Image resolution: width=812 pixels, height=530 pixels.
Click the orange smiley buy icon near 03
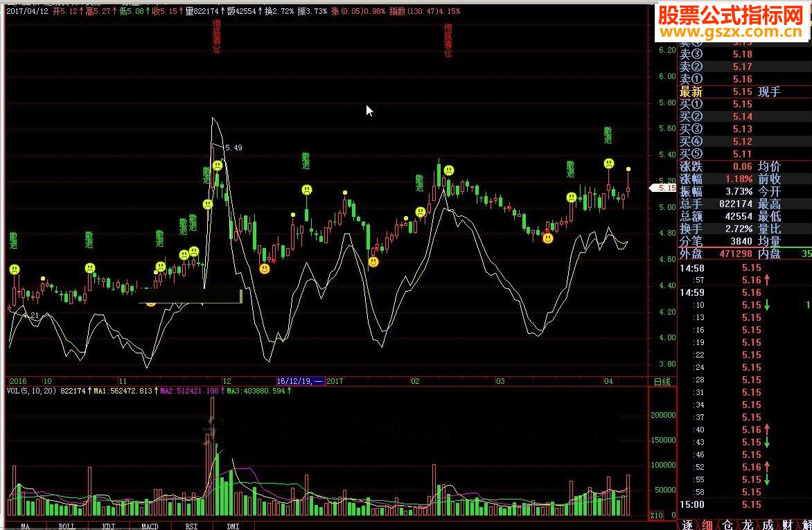547,238
